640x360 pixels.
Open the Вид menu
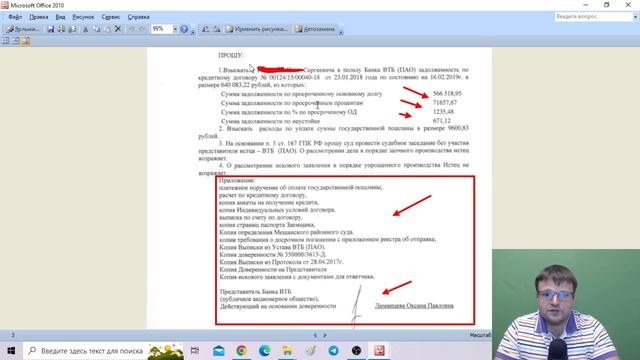[x=60, y=17]
